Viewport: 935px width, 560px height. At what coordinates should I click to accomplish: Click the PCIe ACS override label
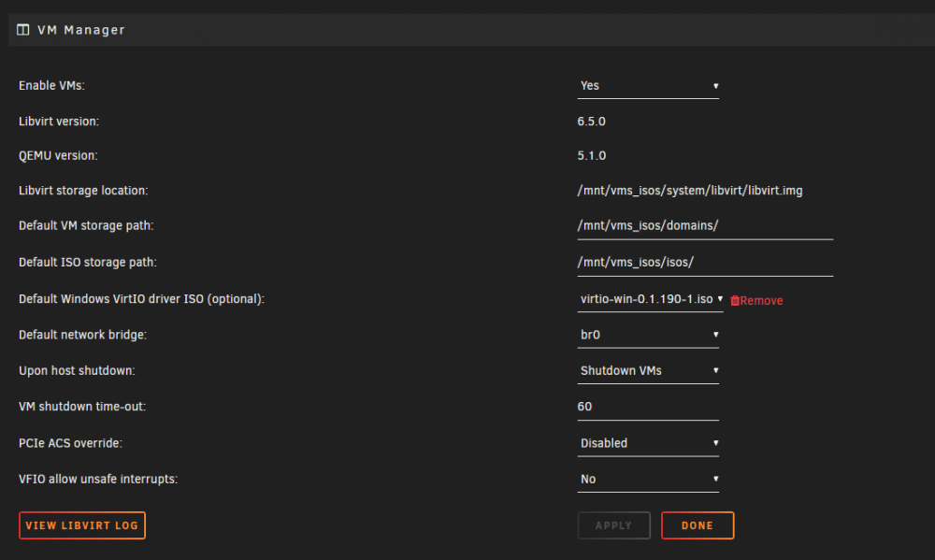[70, 444]
